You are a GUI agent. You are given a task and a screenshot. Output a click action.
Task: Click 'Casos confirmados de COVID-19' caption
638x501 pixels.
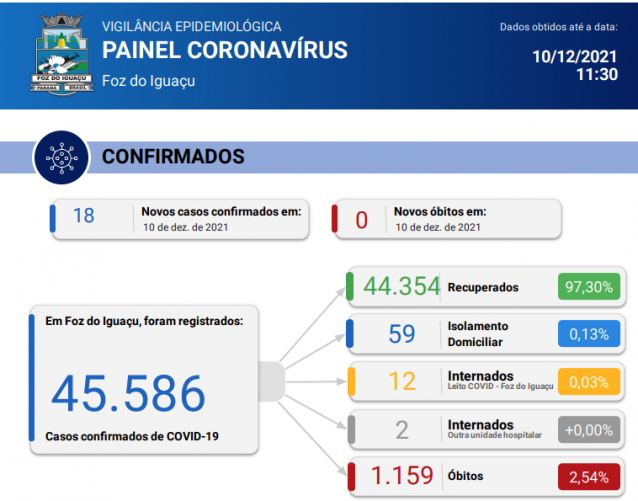[132, 436]
